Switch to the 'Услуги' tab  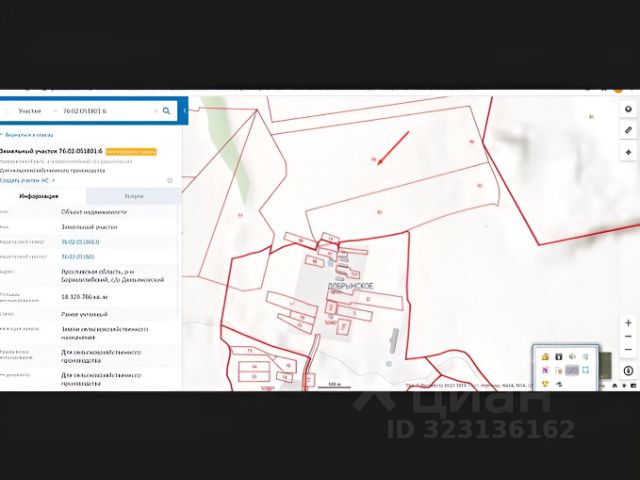[x=133, y=196]
